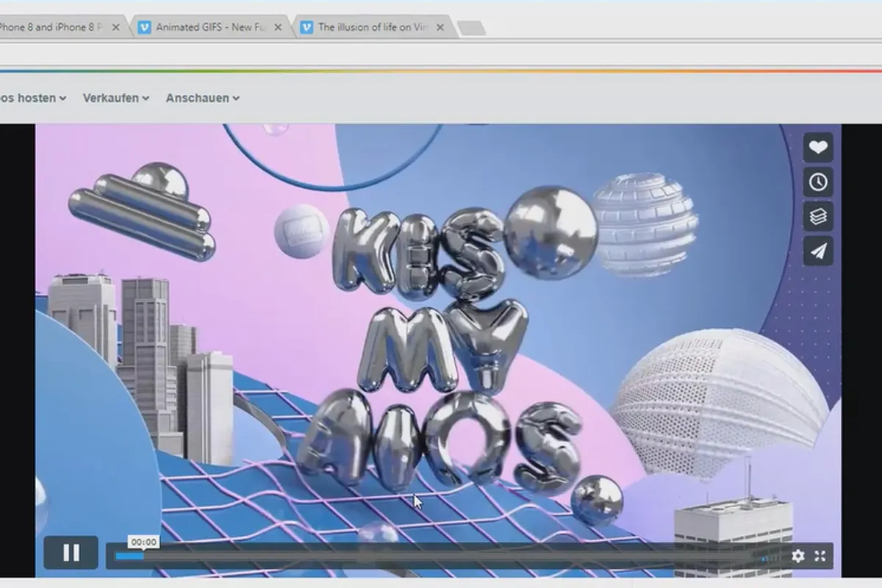Add video to collections layers icon
This screenshot has width=882, height=588.
(x=818, y=217)
